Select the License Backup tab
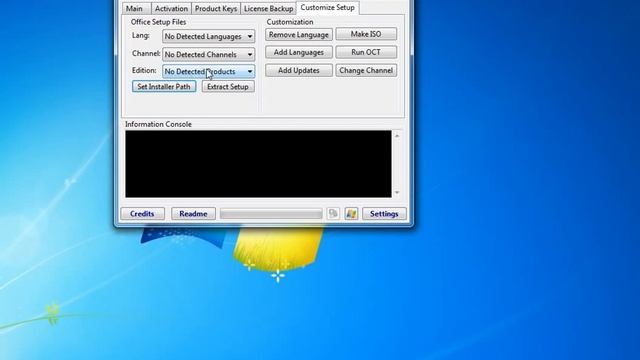Image resolution: width=640 pixels, height=360 pixels. click(268, 9)
